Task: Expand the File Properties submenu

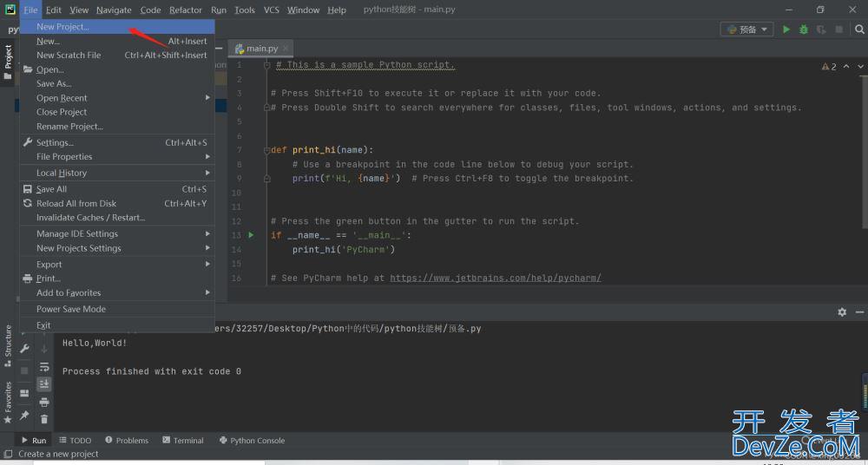Action: pyautogui.click(x=117, y=157)
